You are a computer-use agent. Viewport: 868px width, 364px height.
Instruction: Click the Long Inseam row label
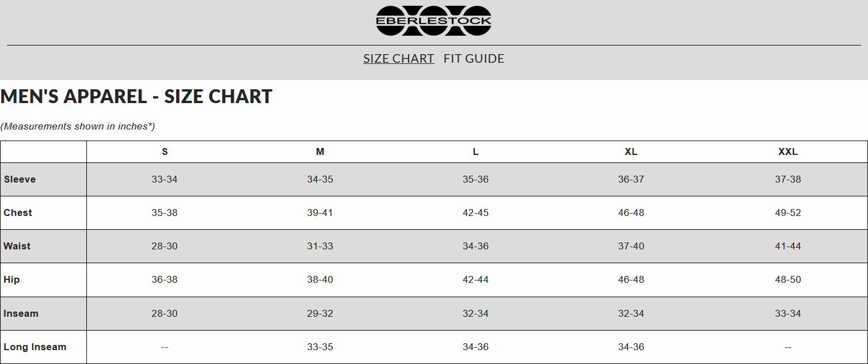(x=35, y=347)
